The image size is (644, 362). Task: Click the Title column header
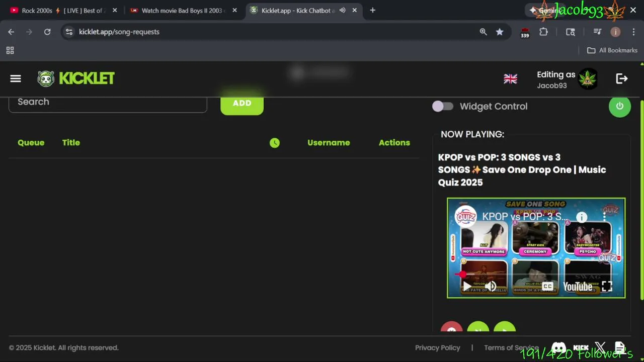click(71, 143)
